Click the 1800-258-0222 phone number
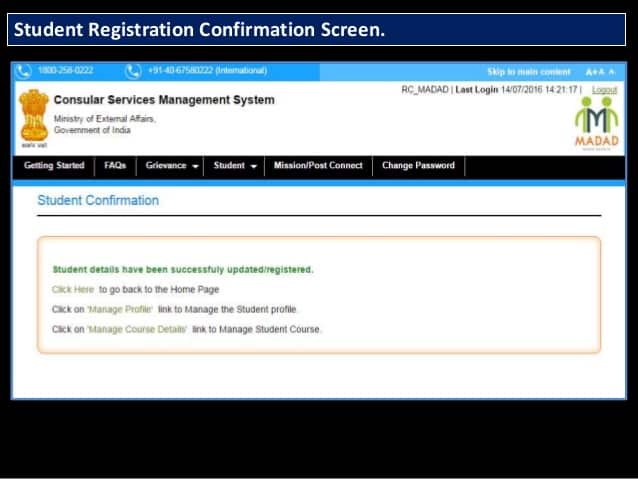The image size is (638, 479). point(66,71)
